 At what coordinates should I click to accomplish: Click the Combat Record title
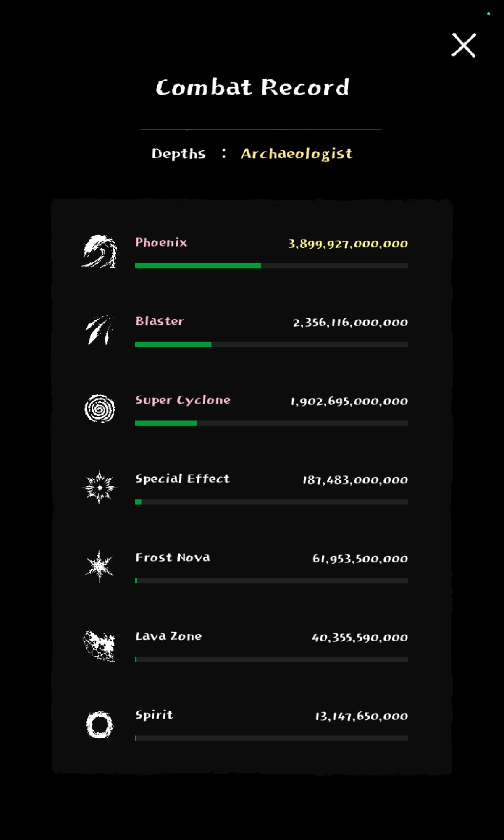pos(252,87)
